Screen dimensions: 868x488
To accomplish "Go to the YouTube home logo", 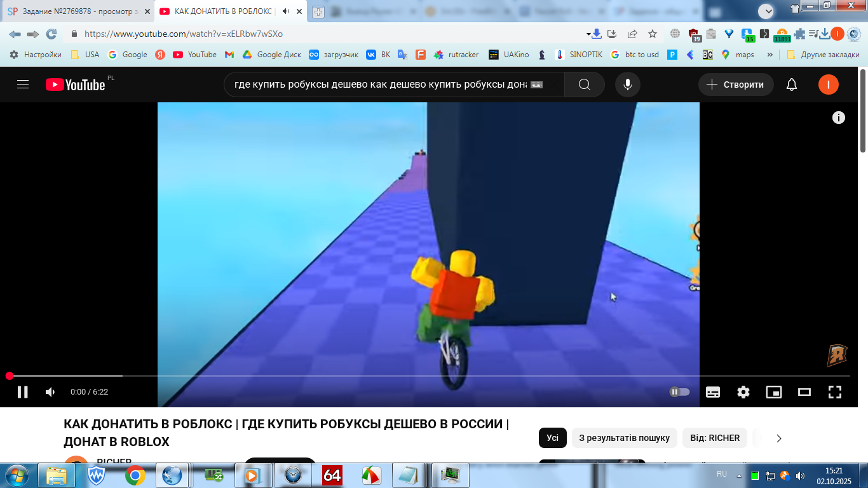I will pos(75,85).
